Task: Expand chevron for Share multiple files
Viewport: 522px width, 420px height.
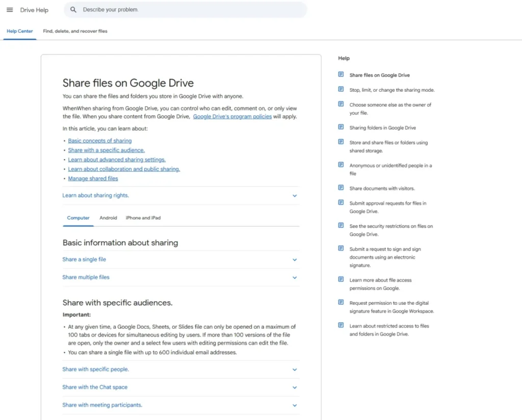Action: pyautogui.click(x=295, y=278)
